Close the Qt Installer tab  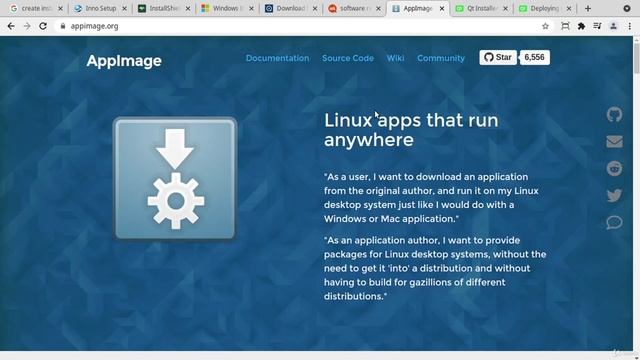505,8
